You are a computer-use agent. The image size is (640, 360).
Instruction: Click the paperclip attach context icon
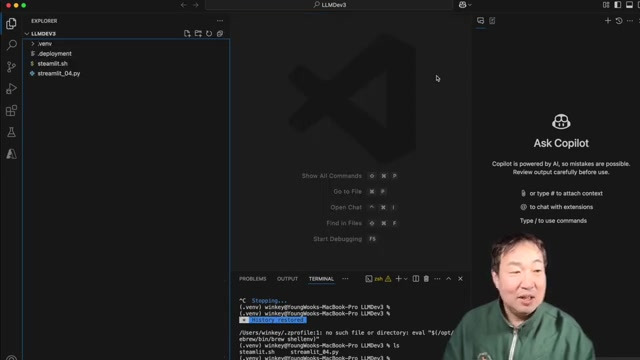tap(523, 193)
